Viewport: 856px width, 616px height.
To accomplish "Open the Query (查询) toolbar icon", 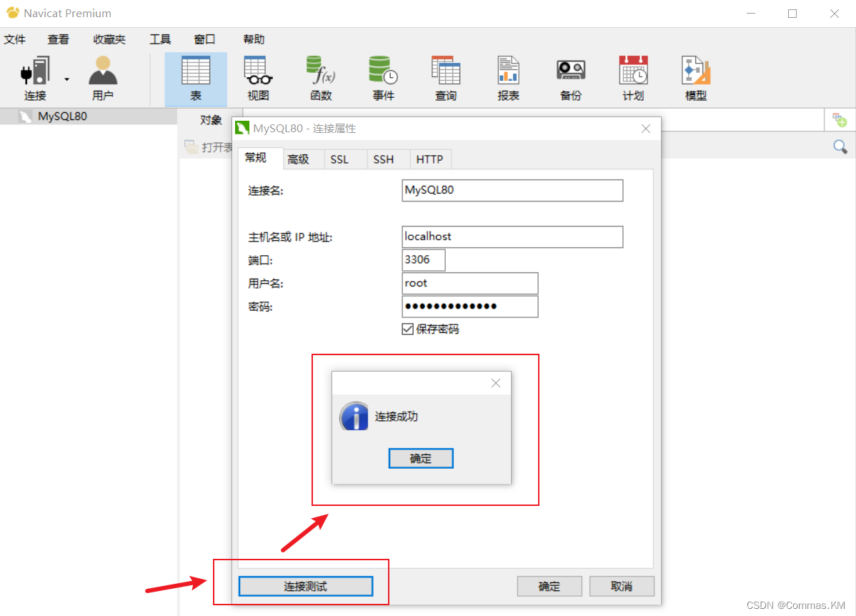I will [446, 79].
